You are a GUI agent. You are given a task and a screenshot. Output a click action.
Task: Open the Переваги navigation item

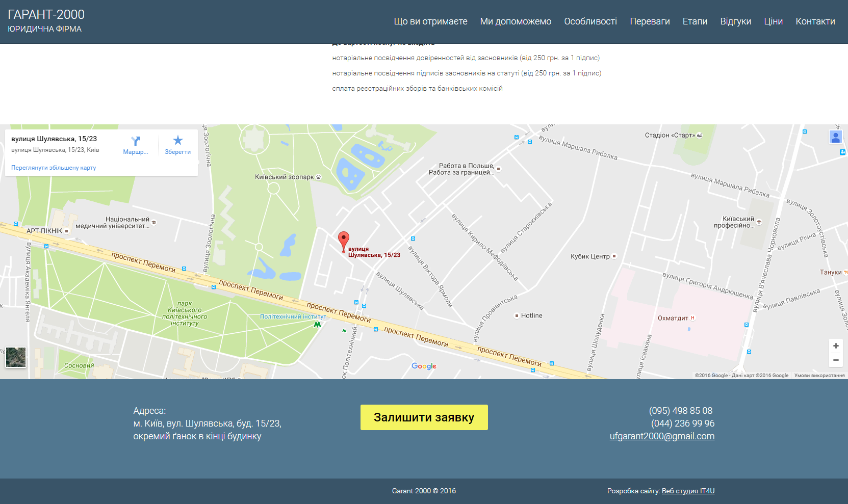[x=650, y=21]
